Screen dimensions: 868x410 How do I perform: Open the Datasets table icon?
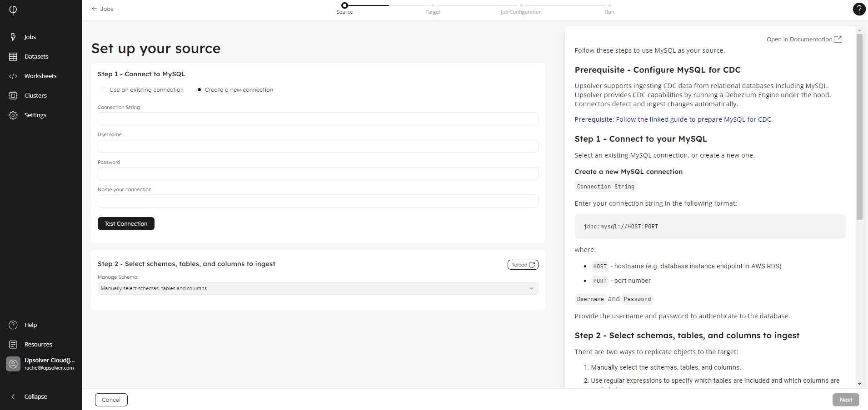(x=13, y=57)
